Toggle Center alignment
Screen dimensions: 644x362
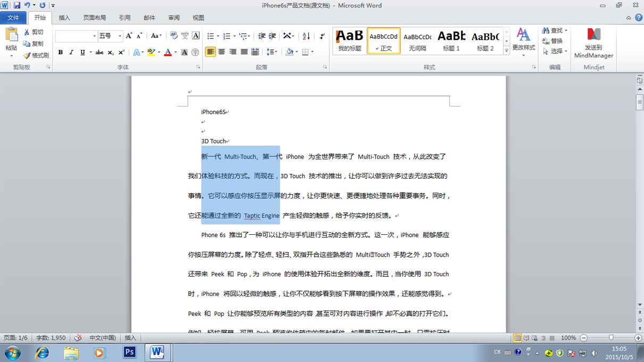[222, 52]
